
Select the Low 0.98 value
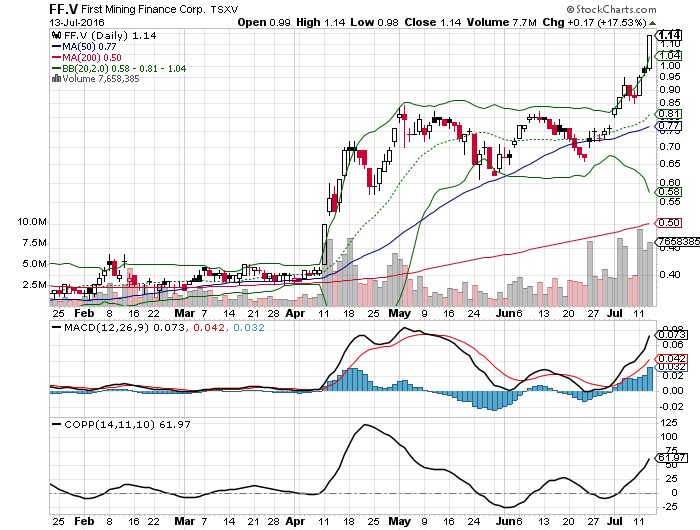(x=374, y=22)
